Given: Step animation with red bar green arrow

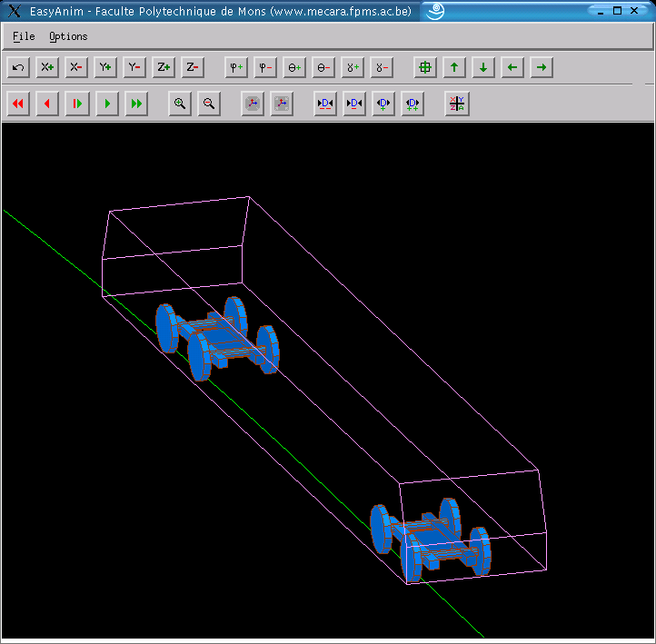Looking at the screenshot, I should (x=77, y=104).
